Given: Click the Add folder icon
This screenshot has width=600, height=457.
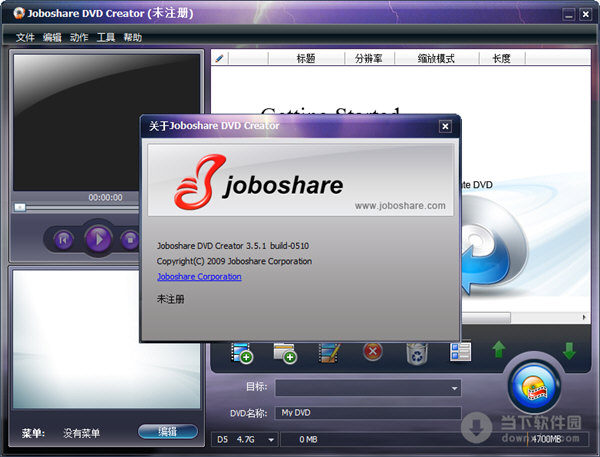Looking at the screenshot, I should click(284, 352).
